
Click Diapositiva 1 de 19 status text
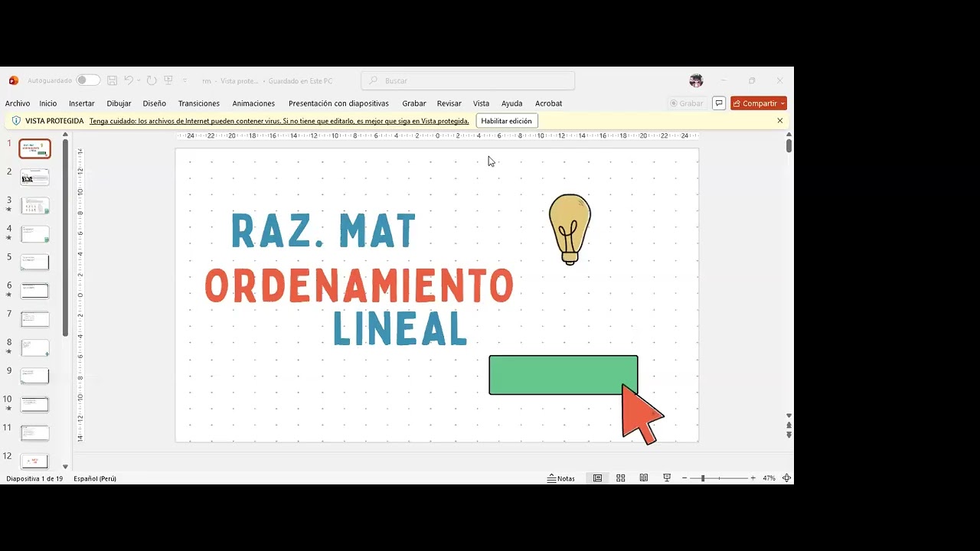click(34, 478)
